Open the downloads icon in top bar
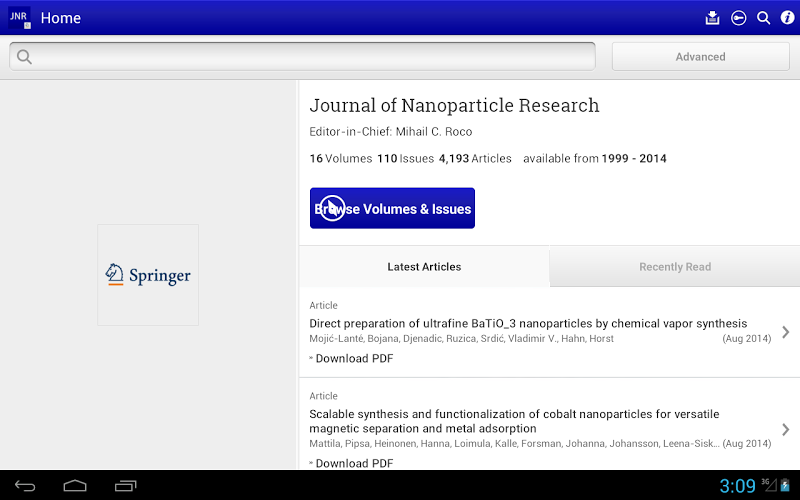The image size is (800, 500). coord(712,18)
